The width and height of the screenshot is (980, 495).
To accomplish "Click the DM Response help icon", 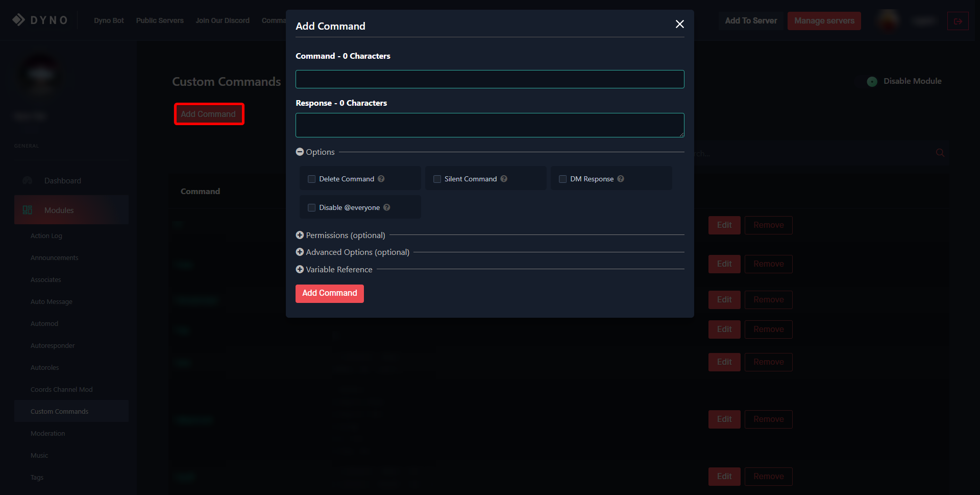I will 621,179.
